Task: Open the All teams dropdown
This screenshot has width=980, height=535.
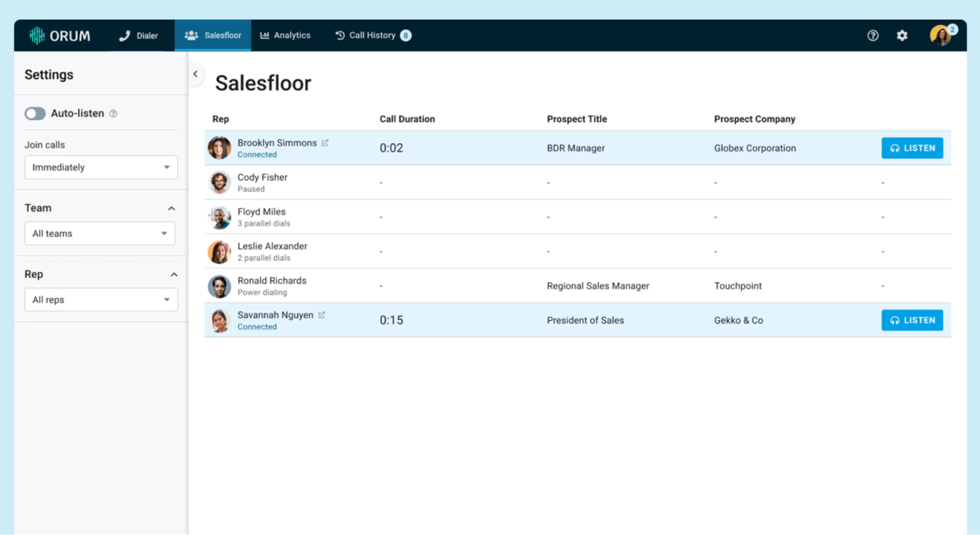Action: coord(100,233)
